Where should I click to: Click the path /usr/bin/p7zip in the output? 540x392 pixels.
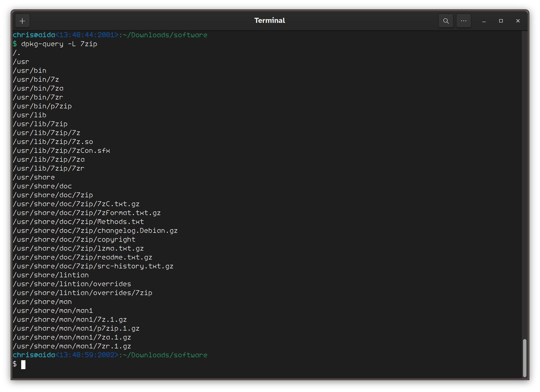pos(42,106)
